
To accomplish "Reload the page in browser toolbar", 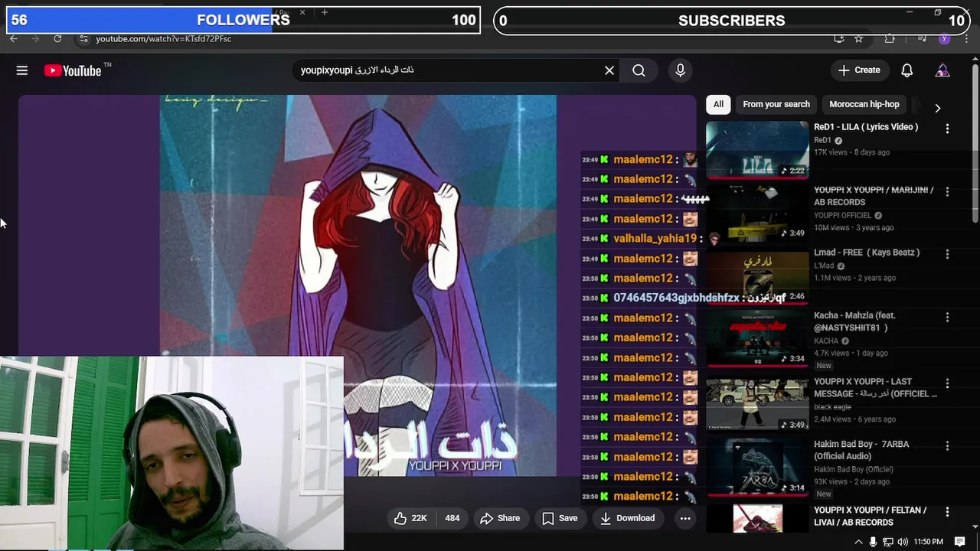I will tap(57, 38).
